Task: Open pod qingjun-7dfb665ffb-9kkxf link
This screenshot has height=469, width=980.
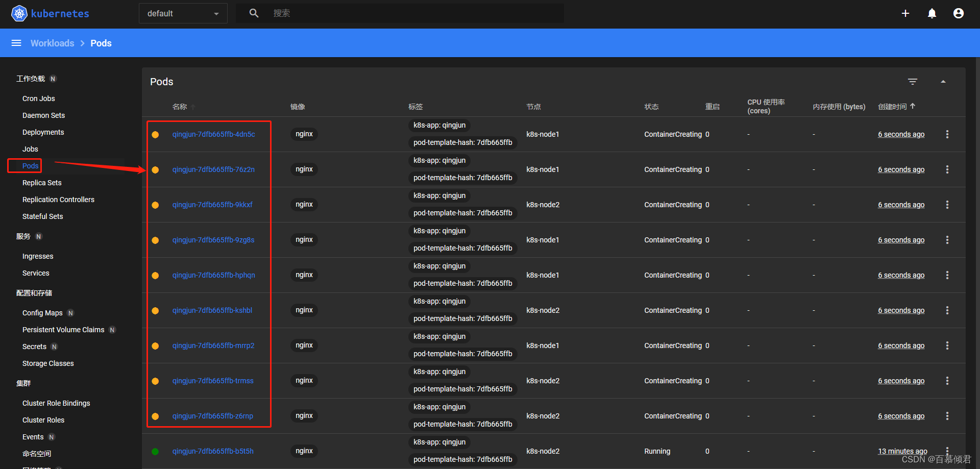Action: coord(212,205)
